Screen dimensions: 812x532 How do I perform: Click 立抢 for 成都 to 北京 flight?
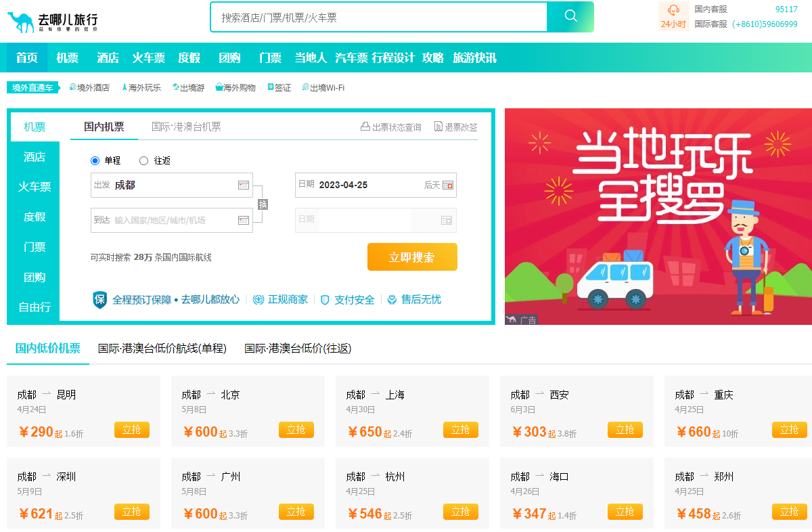pyautogui.click(x=296, y=430)
